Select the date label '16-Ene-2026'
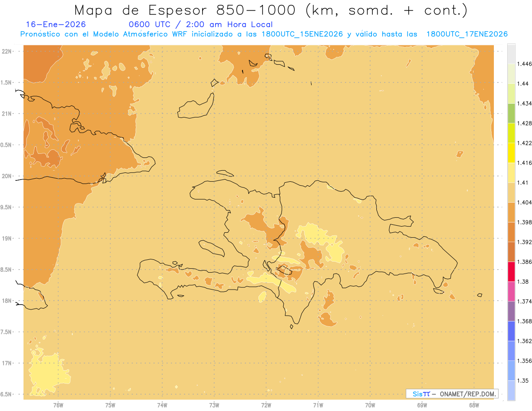This screenshot has height=411, width=532. (x=56, y=24)
